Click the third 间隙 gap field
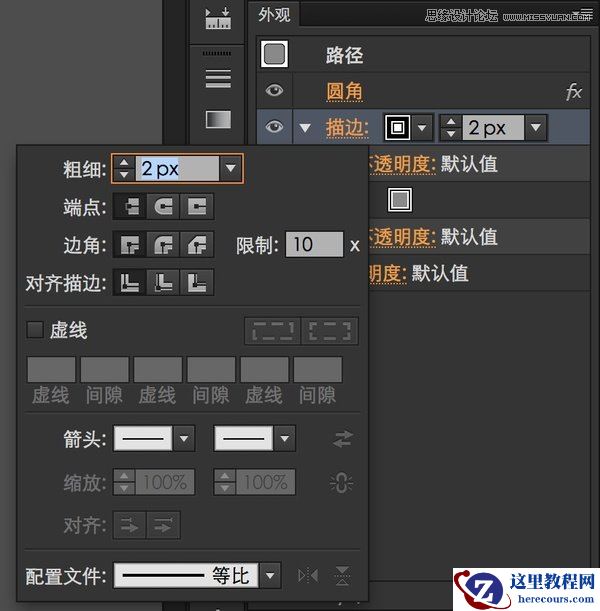This screenshot has height=611, width=600. pyautogui.click(x=318, y=369)
